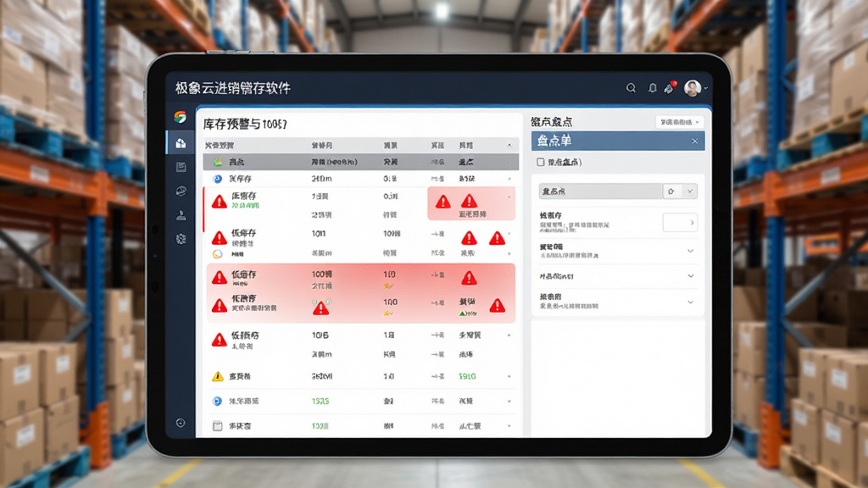The image size is (868, 488).
Task: Click the 库存预警 page heading
Action: (245, 124)
